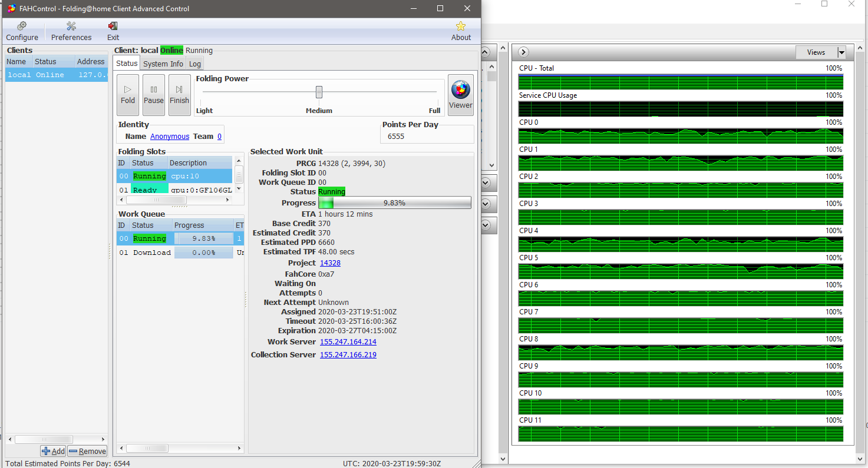Click the CPU 0 usage graph
This screenshot has width=868, height=468.
click(681, 135)
